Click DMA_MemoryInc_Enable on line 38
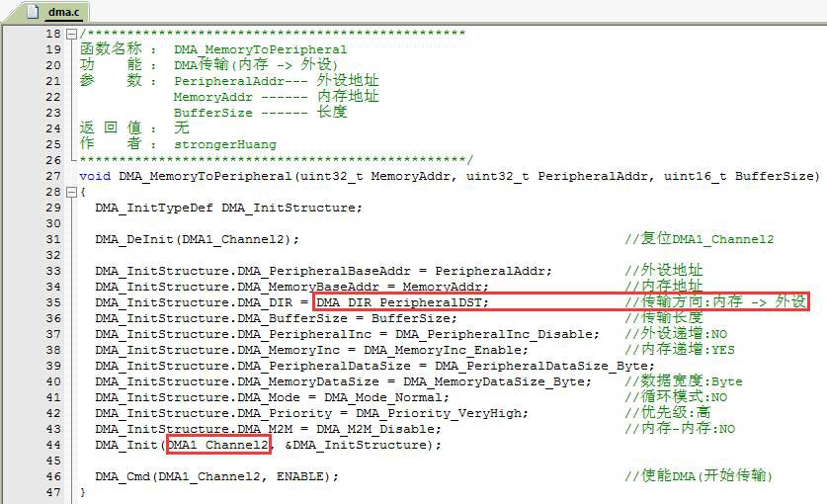The height and width of the screenshot is (504, 827). (x=446, y=350)
